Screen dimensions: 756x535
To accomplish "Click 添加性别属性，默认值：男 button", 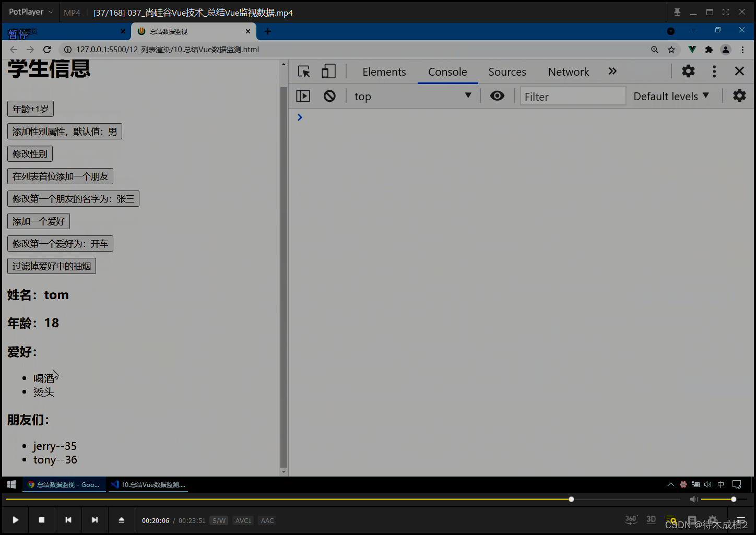I will click(65, 132).
